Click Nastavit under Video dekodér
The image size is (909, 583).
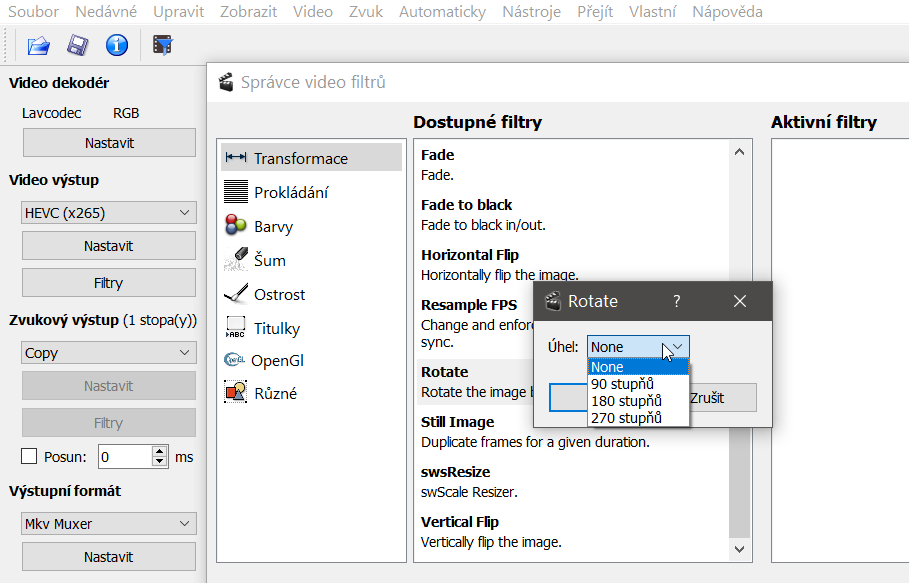(110, 143)
